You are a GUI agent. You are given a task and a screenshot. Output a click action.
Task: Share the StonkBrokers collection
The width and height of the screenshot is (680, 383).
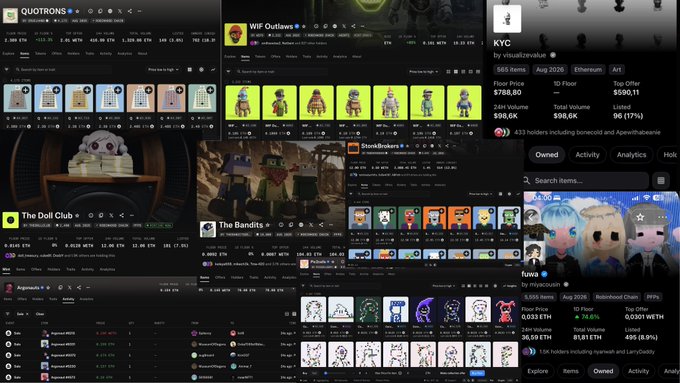[447, 146]
